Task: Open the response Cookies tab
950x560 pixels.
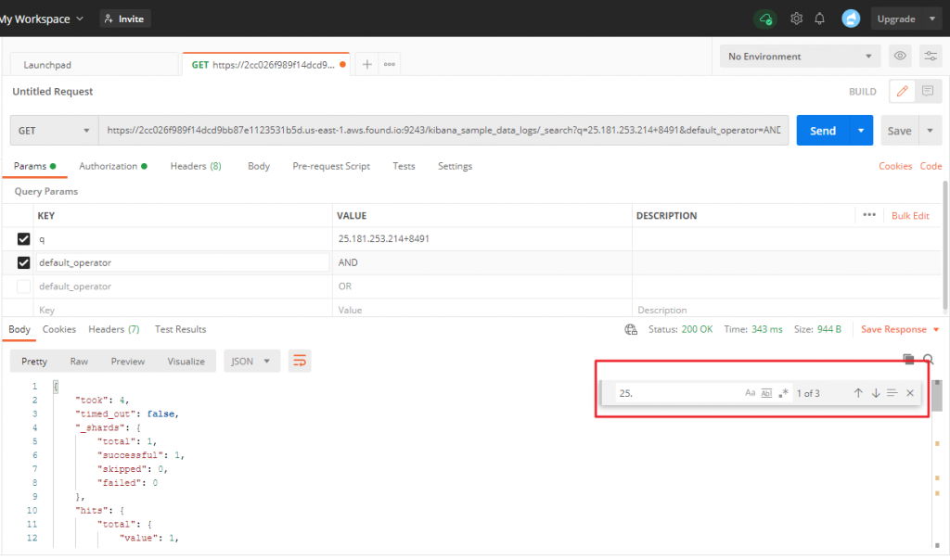Action: [58, 329]
